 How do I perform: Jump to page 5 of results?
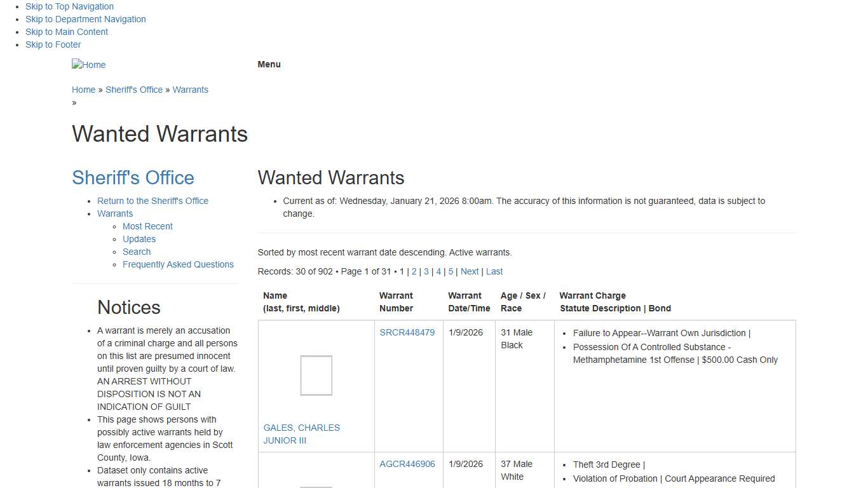pyautogui.click(x=451, y=271)
